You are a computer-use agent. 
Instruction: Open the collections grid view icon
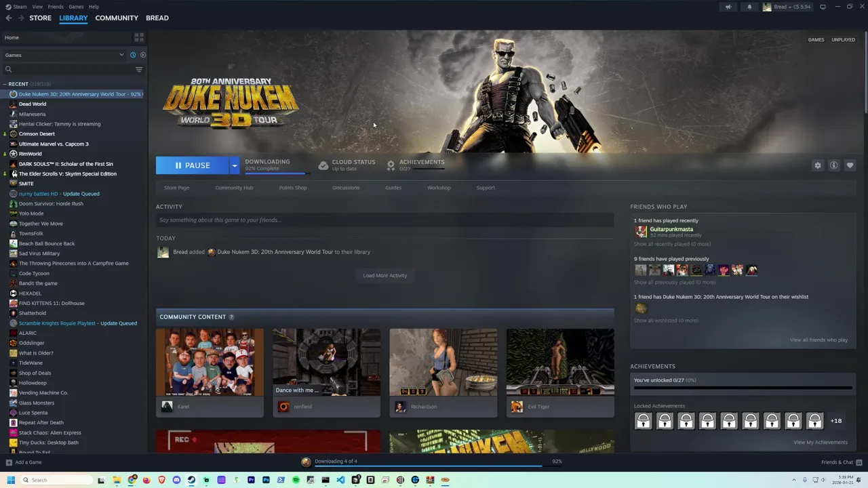[139, 37]
